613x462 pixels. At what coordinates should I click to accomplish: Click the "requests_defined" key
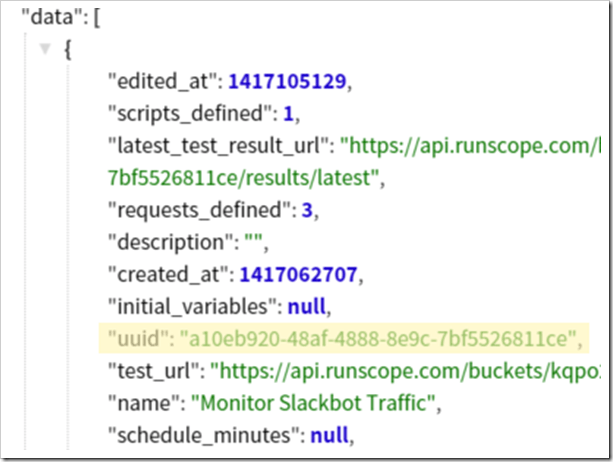(x=199, y=210)
